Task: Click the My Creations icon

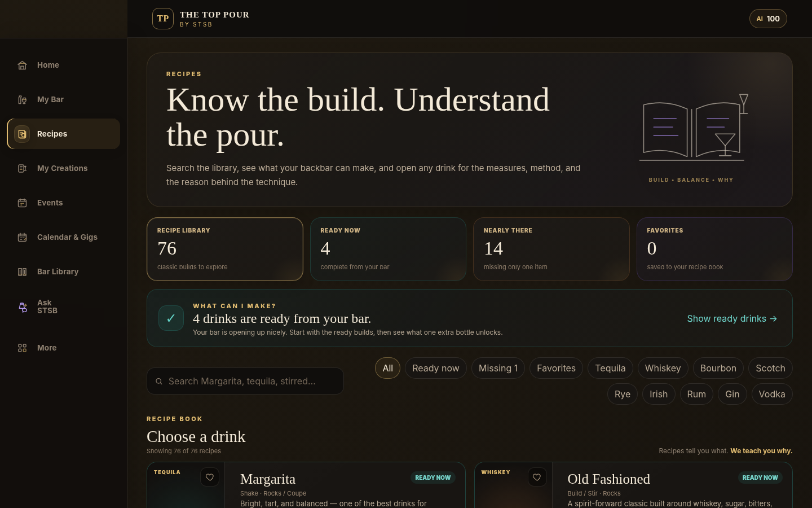Action: click(22, 168)
